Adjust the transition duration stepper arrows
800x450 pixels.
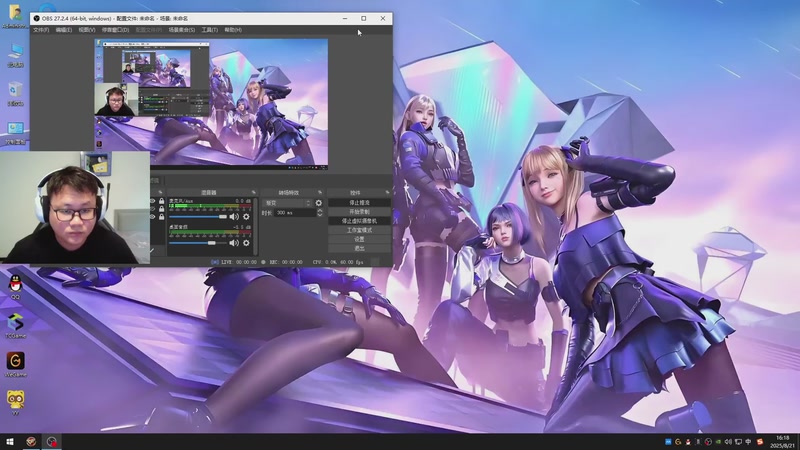pos(319,213)
